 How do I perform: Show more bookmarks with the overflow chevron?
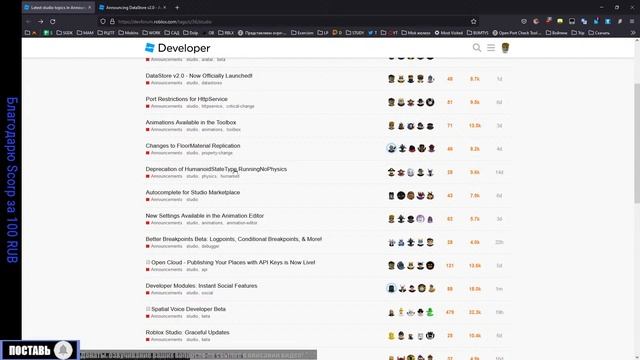pos(633,33)
